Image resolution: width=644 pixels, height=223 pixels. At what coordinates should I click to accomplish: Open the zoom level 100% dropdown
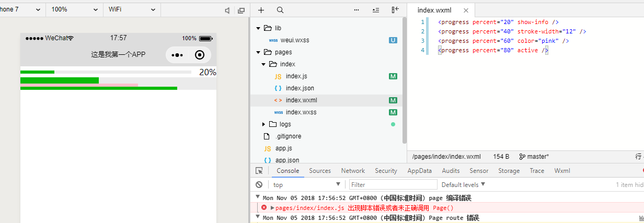point(74,9)
